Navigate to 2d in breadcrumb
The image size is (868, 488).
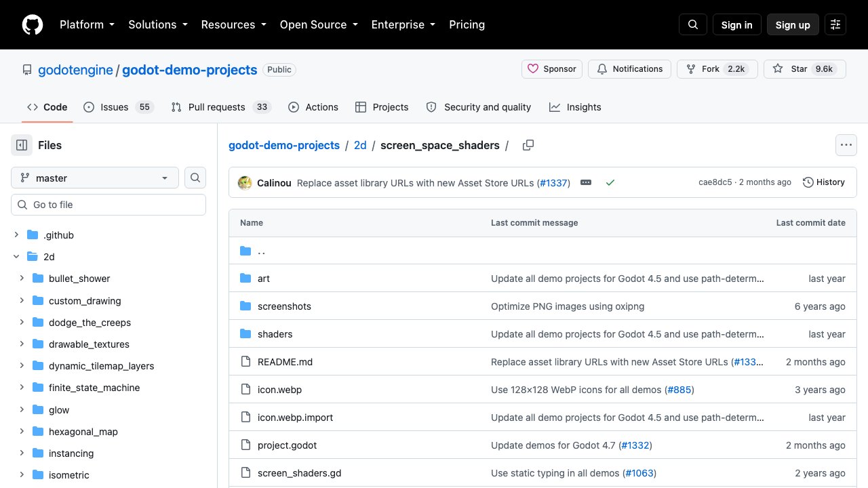coord(360,145)
